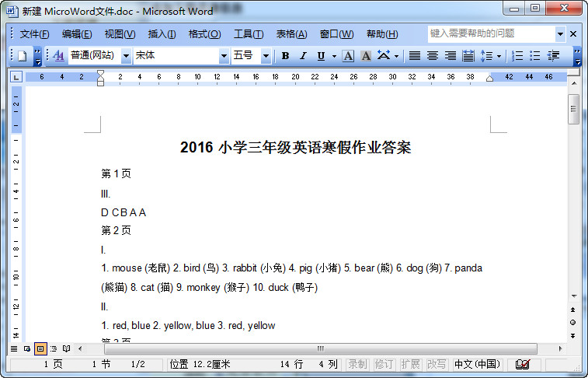
Task: Open the 窗口(W) menu
Action: (337, 34)
